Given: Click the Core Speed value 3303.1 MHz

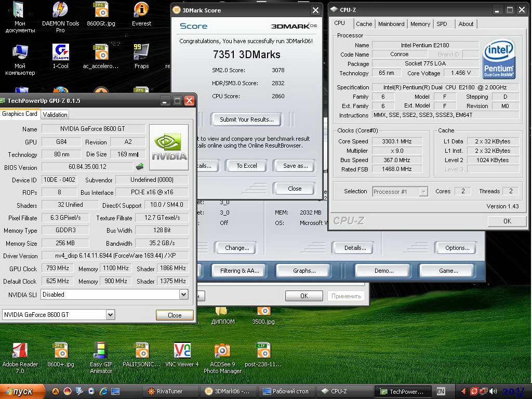Looking at the screenshot, I should [x=396, y=141].
